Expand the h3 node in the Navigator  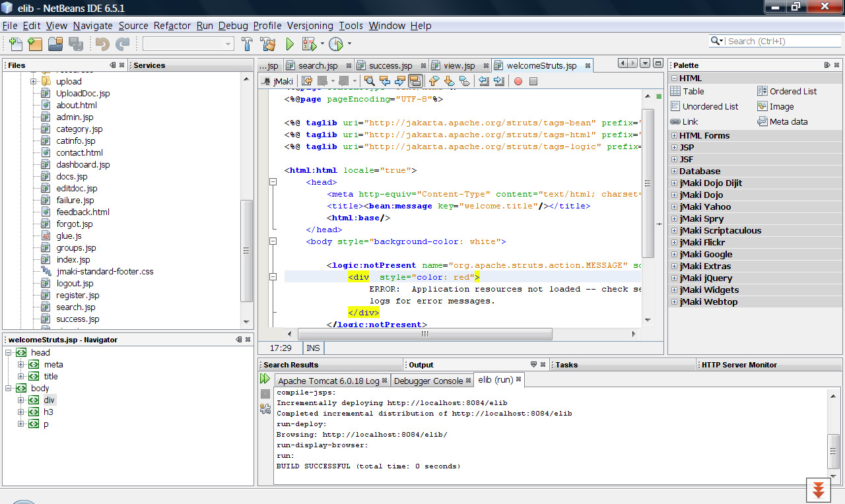[x=21, y=412]
